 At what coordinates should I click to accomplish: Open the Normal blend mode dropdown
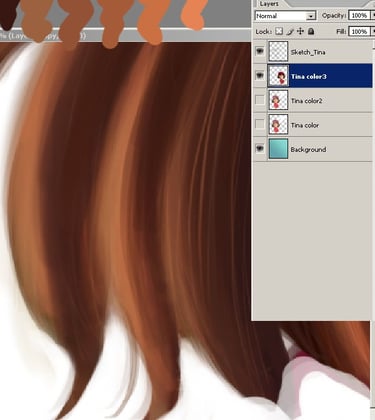[x=285, y=16]
